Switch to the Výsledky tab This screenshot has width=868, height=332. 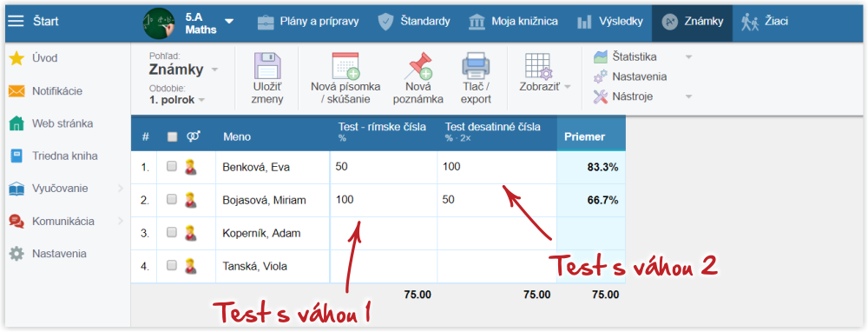point(610,22)
